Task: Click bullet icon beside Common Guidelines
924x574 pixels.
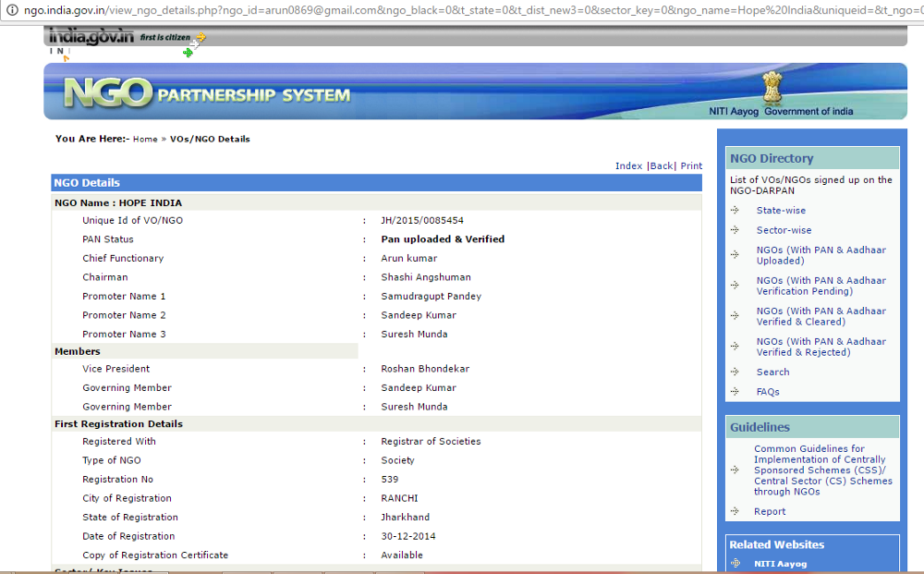Action: pos(735,470)
